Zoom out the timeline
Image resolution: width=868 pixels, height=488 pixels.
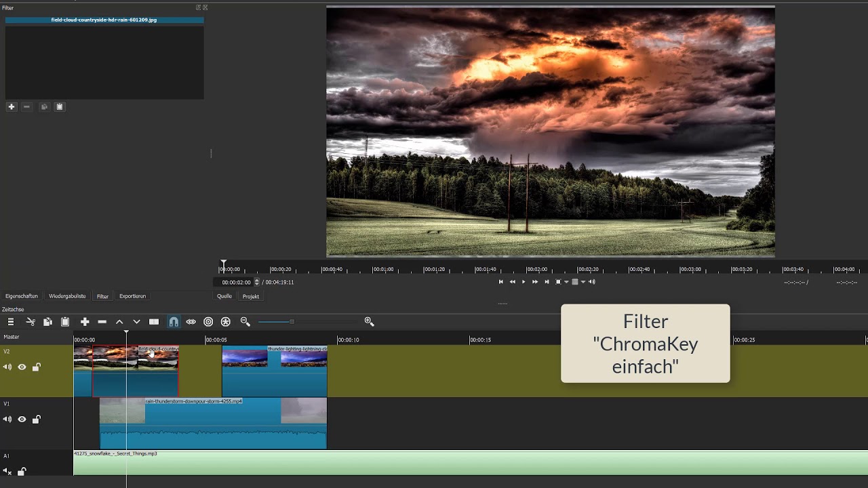pyautogui.click(x=245, y=322)
